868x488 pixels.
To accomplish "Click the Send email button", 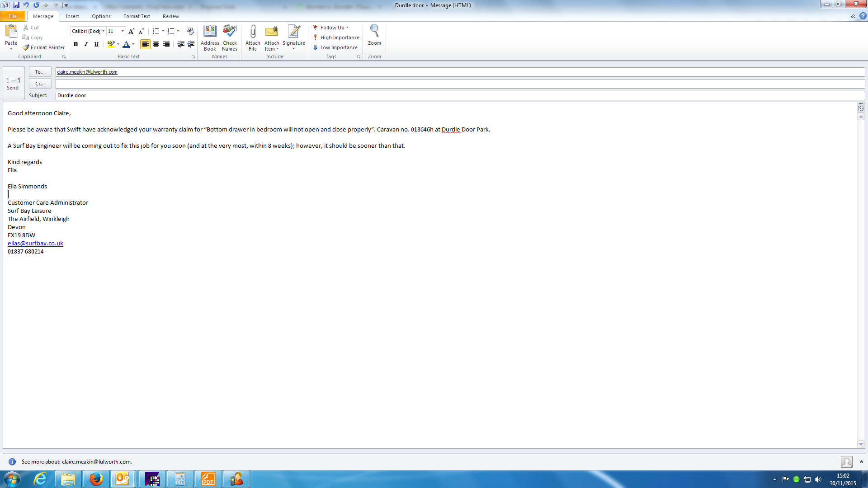I will (x=13, y=83).
